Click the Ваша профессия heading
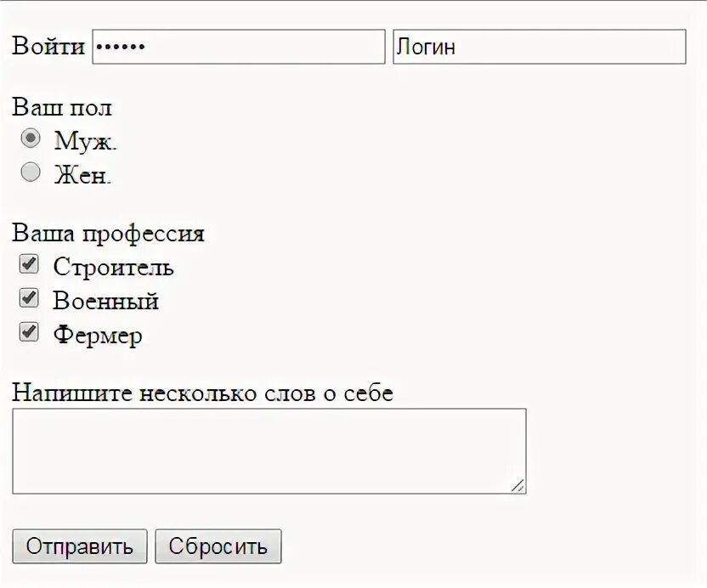Image resolution: width=707 pixels, height=588 pixels. point(108,233)
